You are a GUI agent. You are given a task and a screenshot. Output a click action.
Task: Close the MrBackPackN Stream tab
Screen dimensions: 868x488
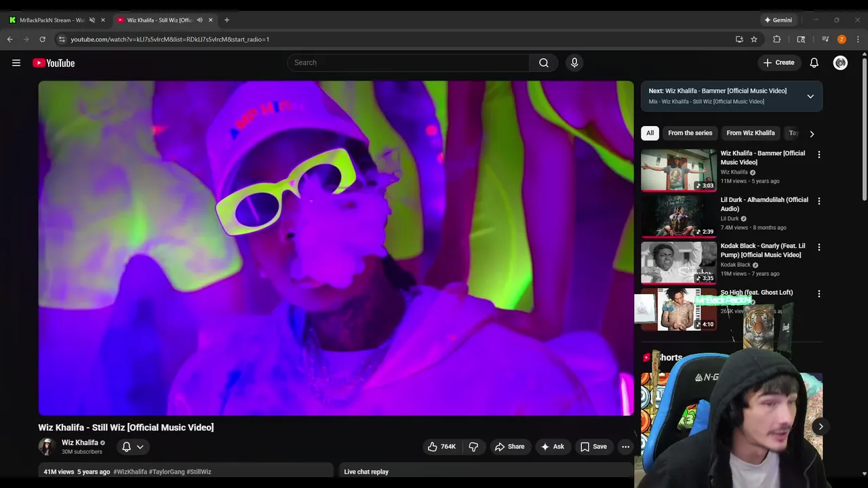point(103,20)
